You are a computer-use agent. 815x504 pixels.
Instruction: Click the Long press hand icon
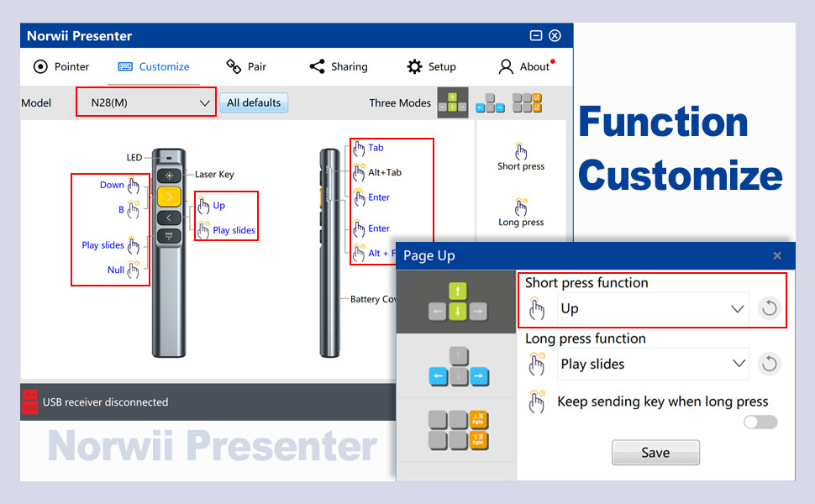pyautogui.click(x=521, y=207)
